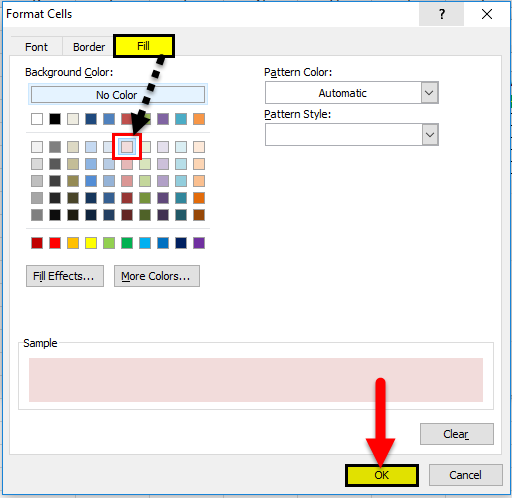
Task: Click the No Color button
Action: point(118,95)
